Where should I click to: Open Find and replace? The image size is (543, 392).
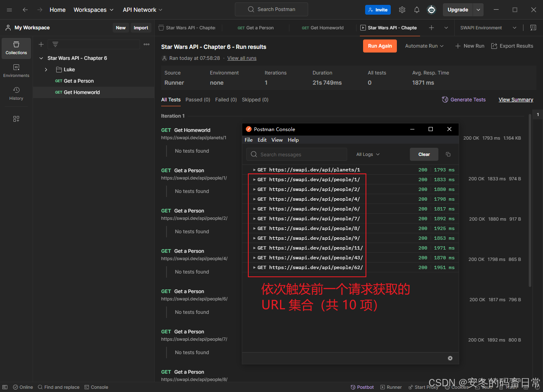coord(59,387)
